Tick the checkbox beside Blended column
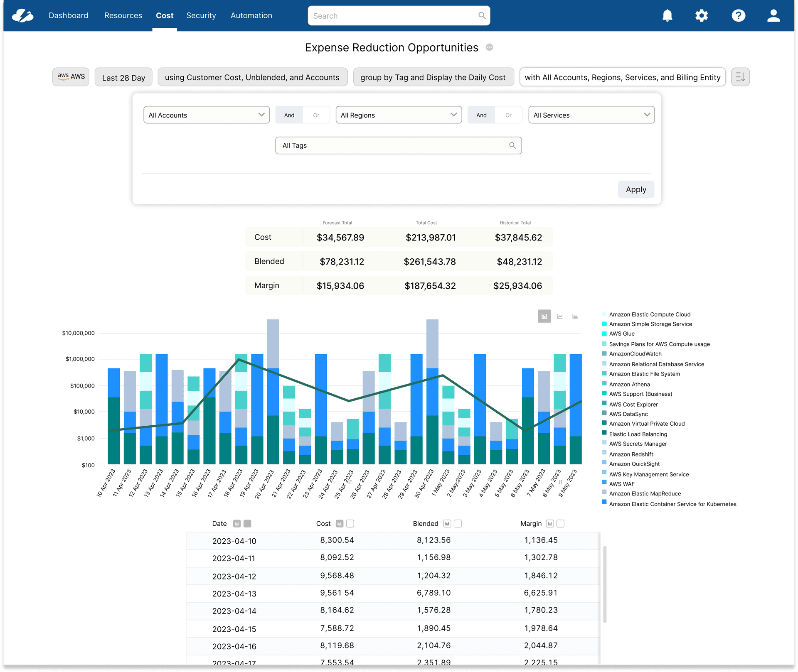Screen dimensions: 798x672 coord(458,524)
